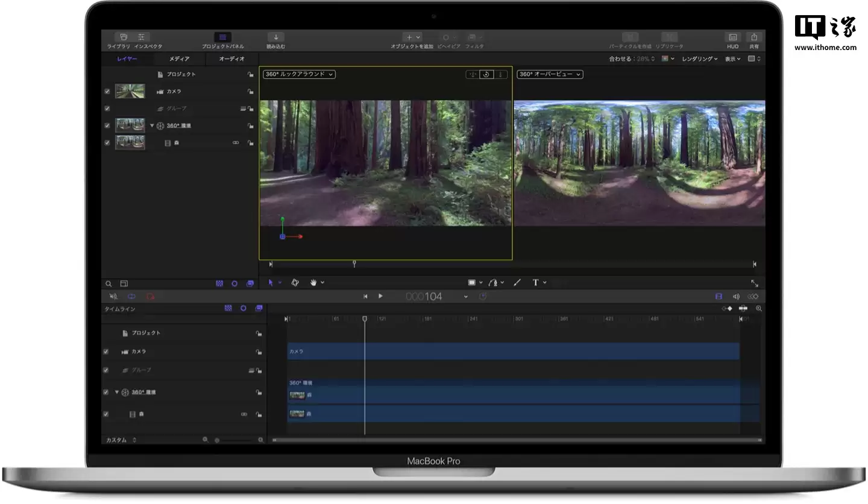The height and width of the screenshot is (504, 868).
Task: Open the Library panel
Action: click(x=124, y=37)
